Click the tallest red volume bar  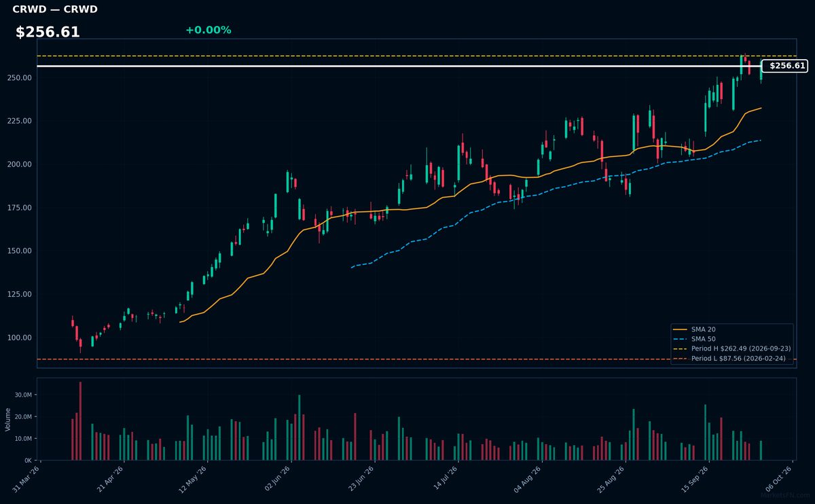point(80,421)
